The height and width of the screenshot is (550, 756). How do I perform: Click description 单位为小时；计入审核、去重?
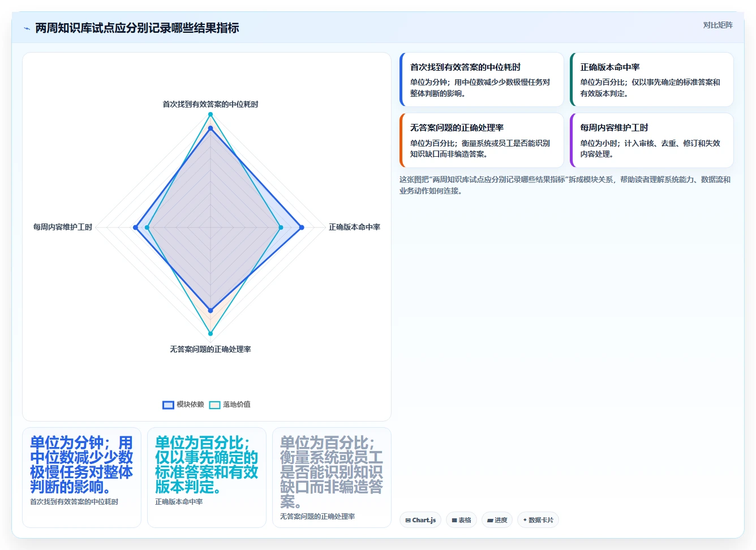[650, 148]
